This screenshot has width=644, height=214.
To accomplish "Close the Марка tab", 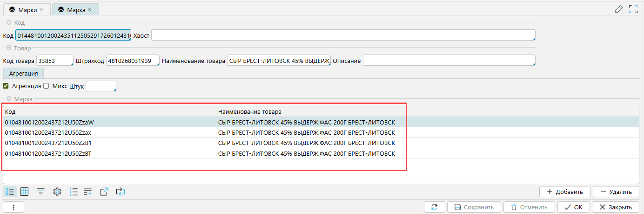I will click(x=90, y=9).
